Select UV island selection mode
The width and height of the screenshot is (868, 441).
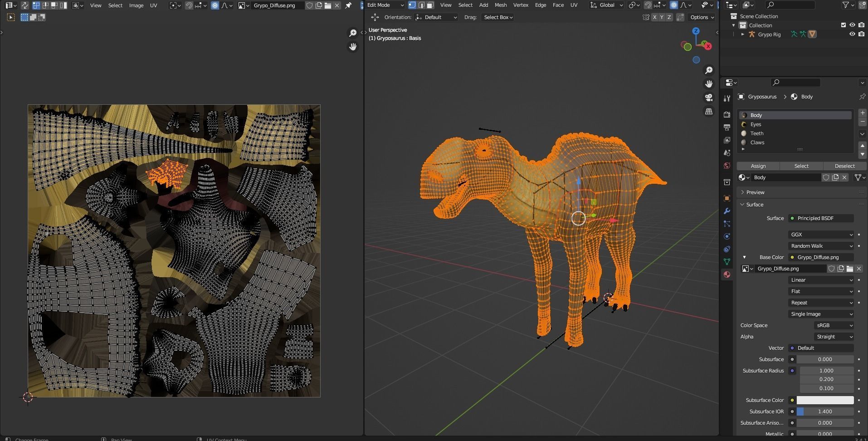click(63, 5)
